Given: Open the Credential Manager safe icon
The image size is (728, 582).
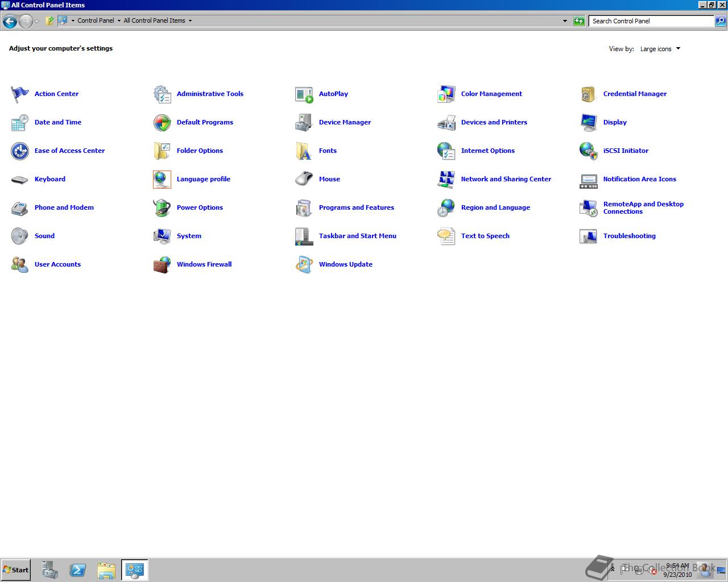Looking at the screenshot, I should (589, 94).
